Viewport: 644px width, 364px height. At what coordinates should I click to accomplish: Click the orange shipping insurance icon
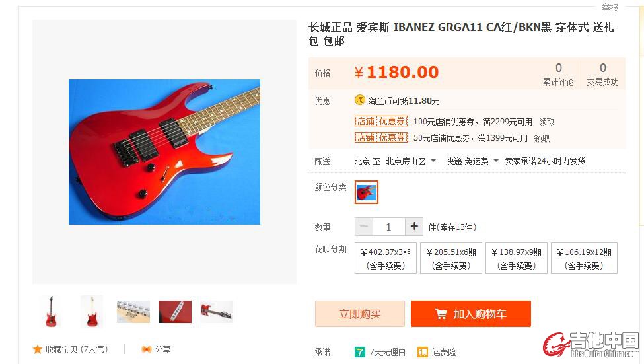pyautogui.click(x=423, y=352)
